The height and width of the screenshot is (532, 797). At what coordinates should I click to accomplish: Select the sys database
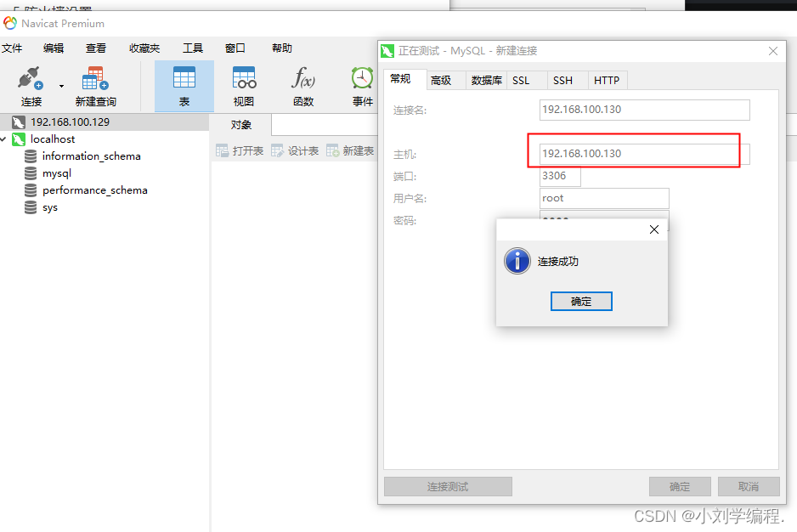point(50,207)
